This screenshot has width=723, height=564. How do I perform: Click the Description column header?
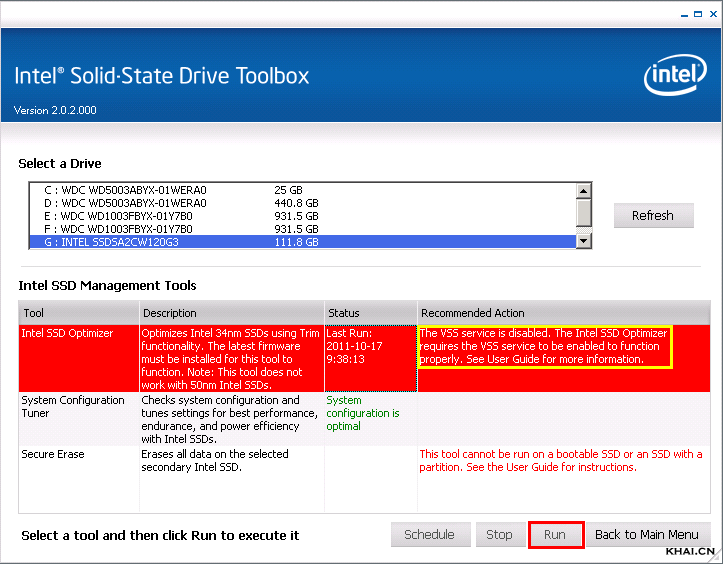pyautogui.click(x=231, y=313)
